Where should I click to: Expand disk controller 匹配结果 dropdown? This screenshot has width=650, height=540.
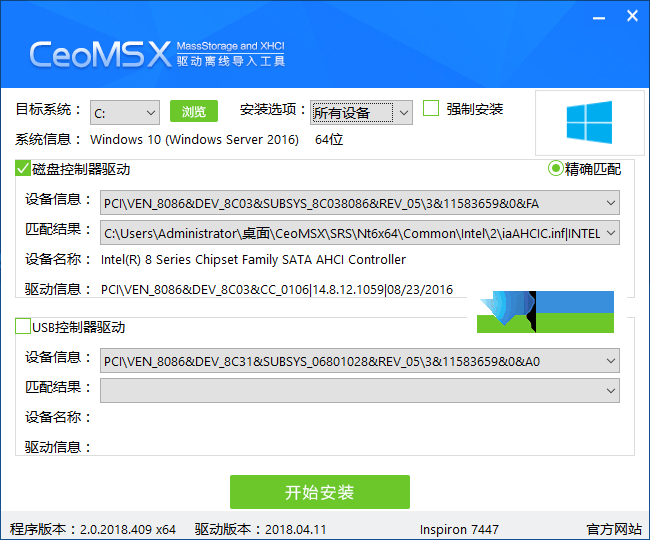click(360, 233)
